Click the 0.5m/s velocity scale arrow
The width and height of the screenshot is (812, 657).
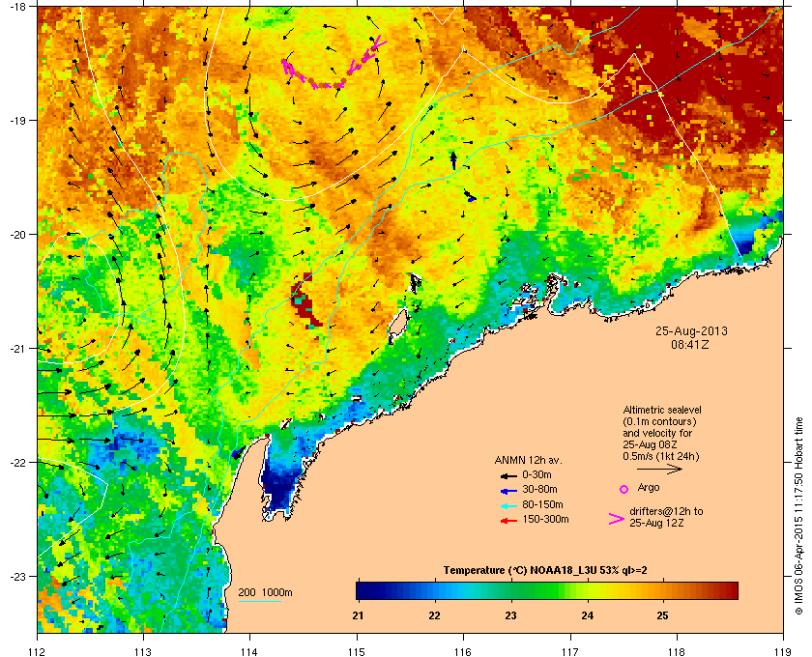point(659,469)
